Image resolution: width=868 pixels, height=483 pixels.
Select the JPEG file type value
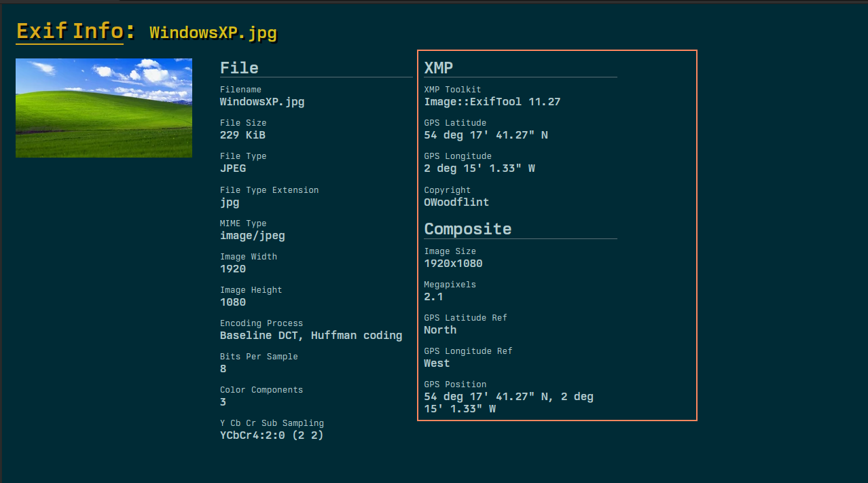pos(233,168)
